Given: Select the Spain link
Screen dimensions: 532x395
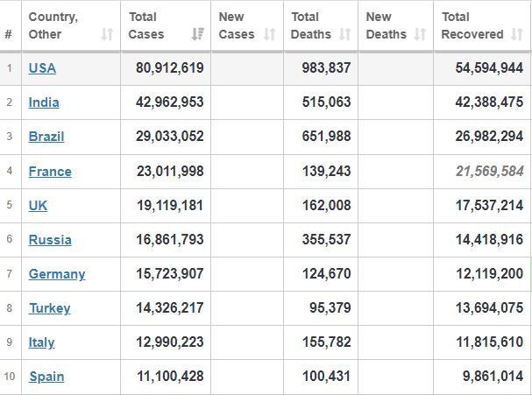Looking at the screenshot, I should [x=46, y=377].
